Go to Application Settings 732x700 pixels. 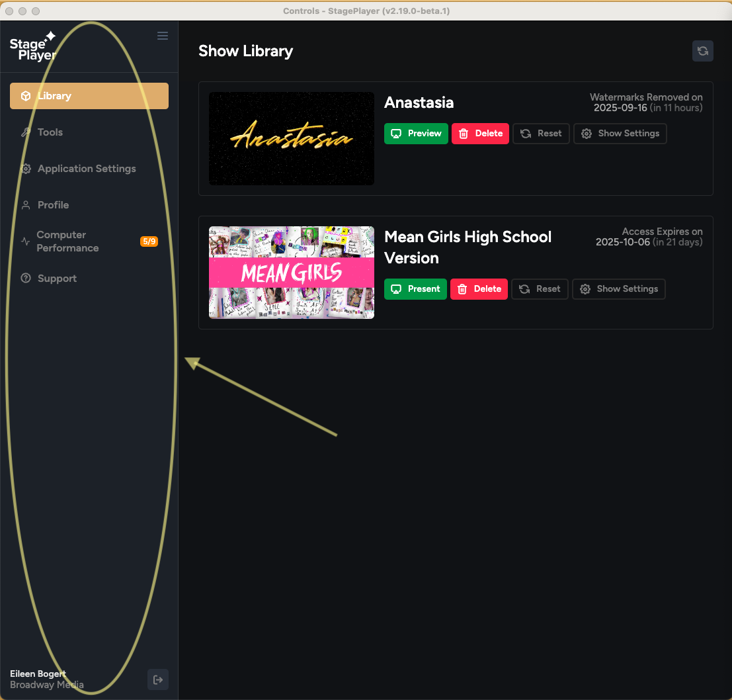pos(89,169)
